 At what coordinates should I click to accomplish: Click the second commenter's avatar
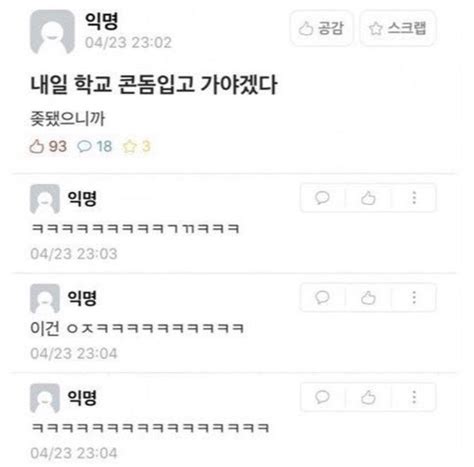[45, 298]
